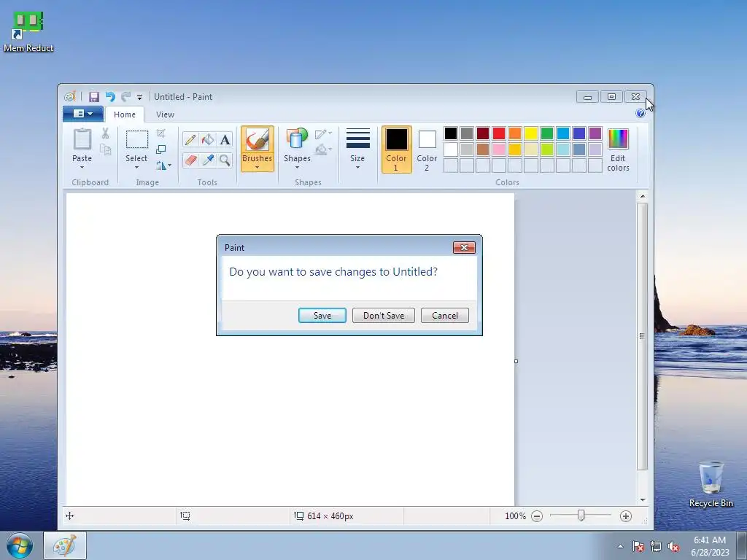The width and height of the screenshot is (747, 560).
Task: Pick the yellow color swatch
Action: [x=531, y=133]
